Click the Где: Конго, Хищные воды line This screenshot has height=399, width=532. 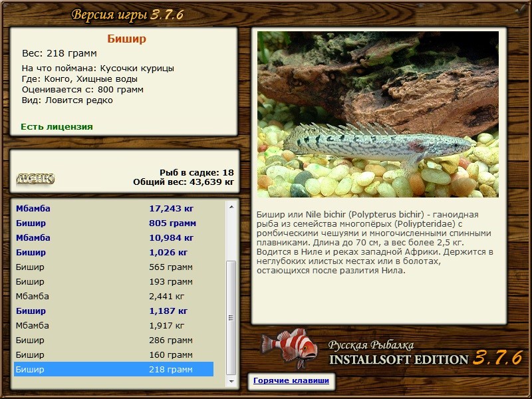coord(79,79)
